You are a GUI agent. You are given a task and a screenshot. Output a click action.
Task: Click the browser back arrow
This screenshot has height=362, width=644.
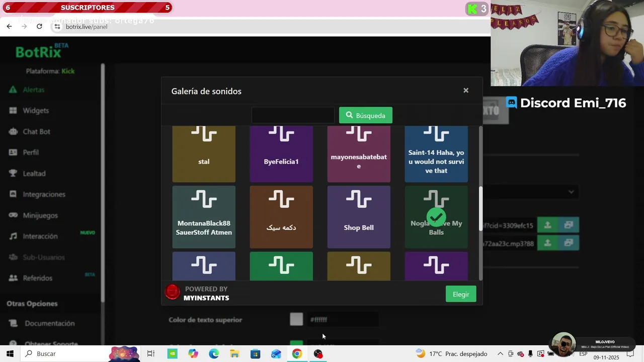(9, 26)
